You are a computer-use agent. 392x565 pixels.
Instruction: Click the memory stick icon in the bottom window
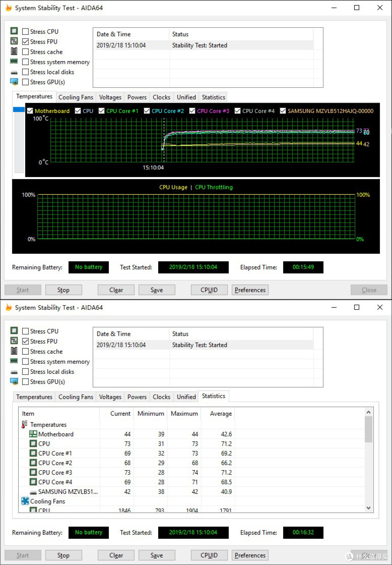tap(14, 361)
